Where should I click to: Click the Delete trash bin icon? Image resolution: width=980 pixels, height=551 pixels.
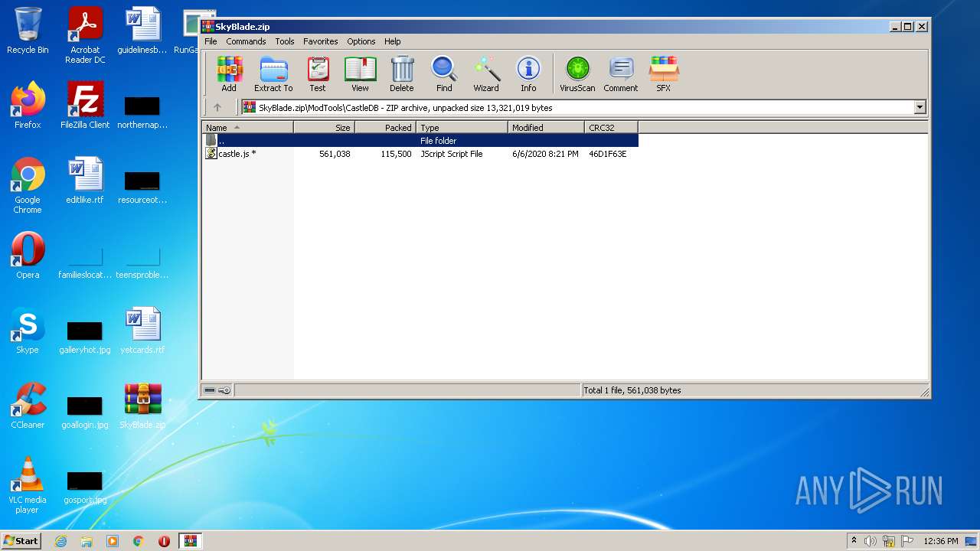[402, 74]
